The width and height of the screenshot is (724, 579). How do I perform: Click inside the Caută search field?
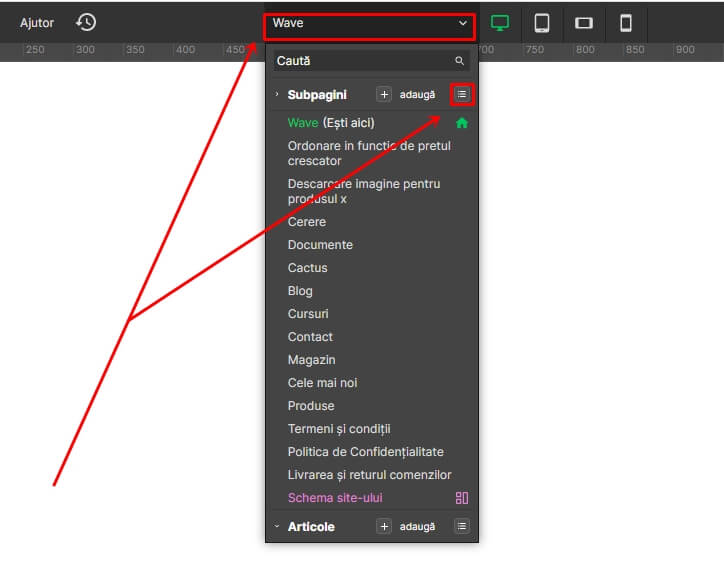(x=360, y=61)
